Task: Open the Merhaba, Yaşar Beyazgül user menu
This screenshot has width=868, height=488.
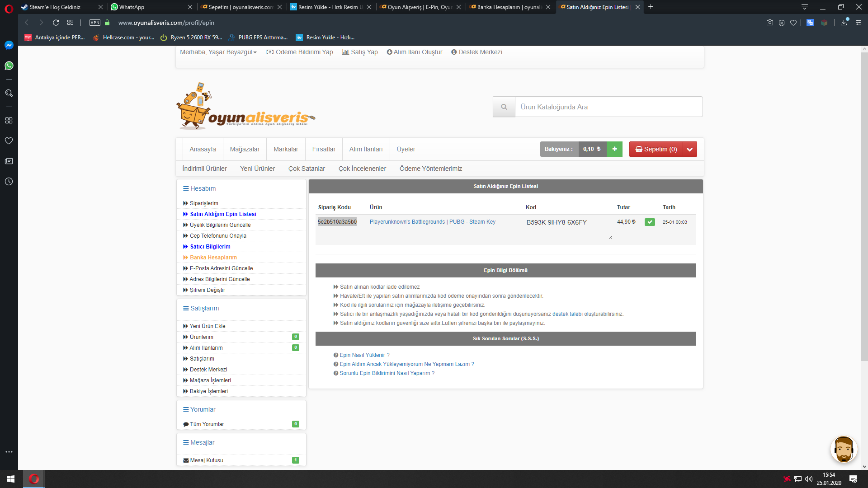Action: point(218,52)
